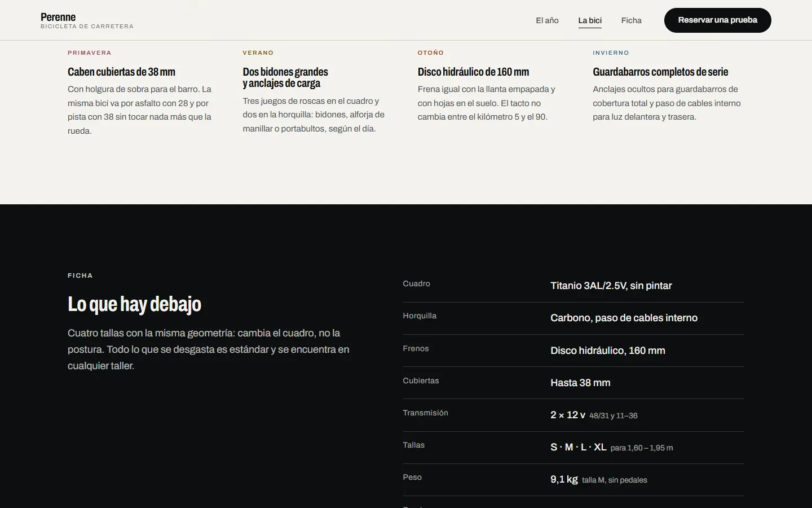
Task: Click the note talla M, sin pedales
Action: (x=615, y=480)
